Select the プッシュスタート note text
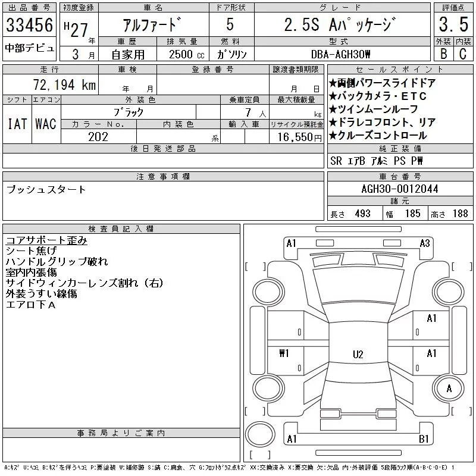476x476 pixels. tap(46, 190)
